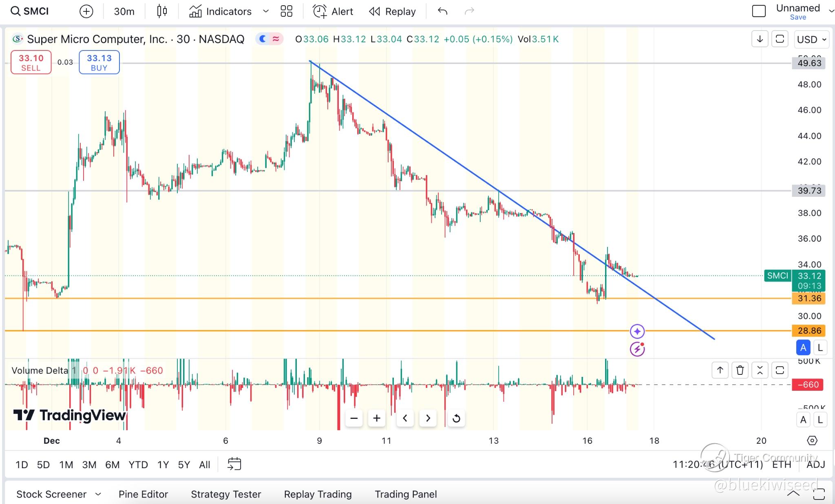The width and height of the screenshot is (835, 504).
Task: Open the go-to-date calendar icon
Action: [x=234, y=464]
